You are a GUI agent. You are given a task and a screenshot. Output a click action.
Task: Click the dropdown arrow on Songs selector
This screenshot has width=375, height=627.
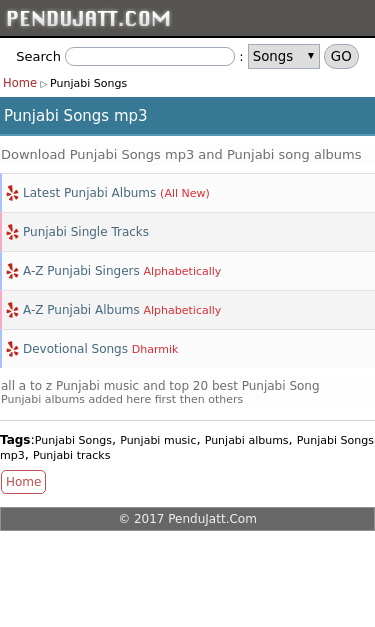point(311,56)
